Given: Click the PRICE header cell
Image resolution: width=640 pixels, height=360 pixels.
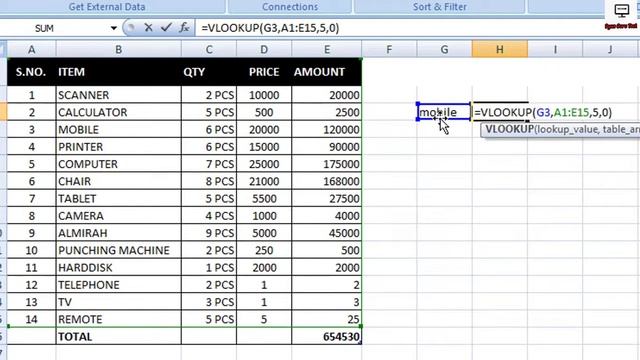Looking at the screenshot, I should [x=264, y=72].
